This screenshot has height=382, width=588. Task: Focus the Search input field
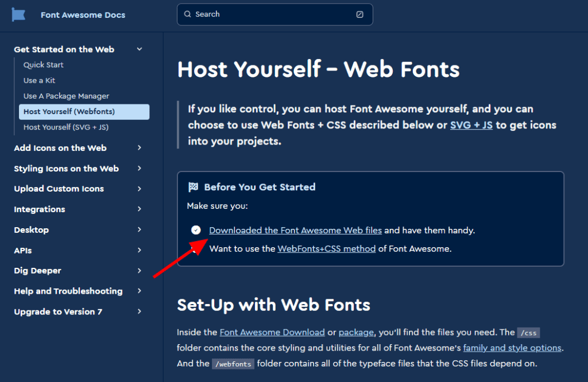[x=274, y=14]
